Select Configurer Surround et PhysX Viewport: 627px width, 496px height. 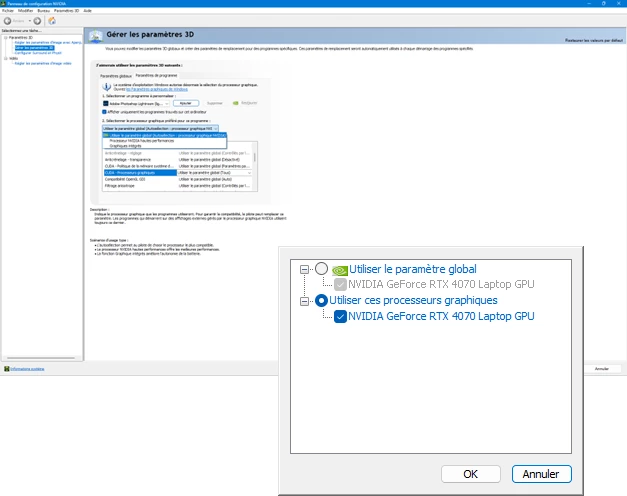(38, 53)
